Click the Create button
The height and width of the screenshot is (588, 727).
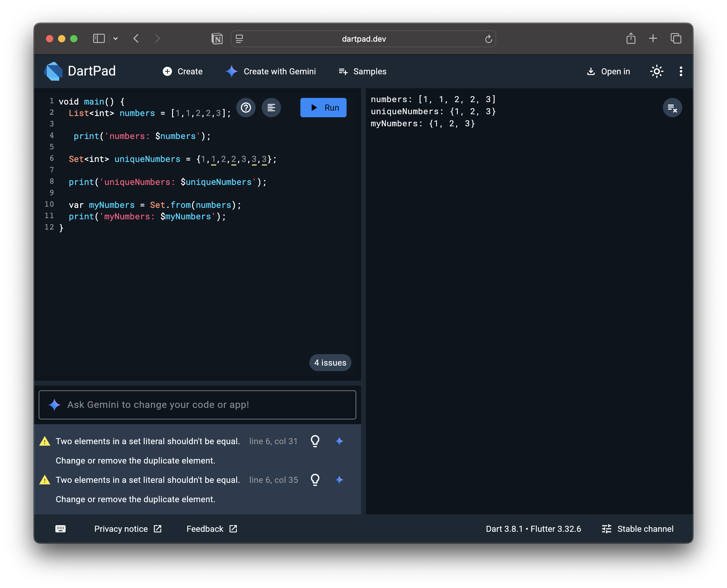[183, 72]
